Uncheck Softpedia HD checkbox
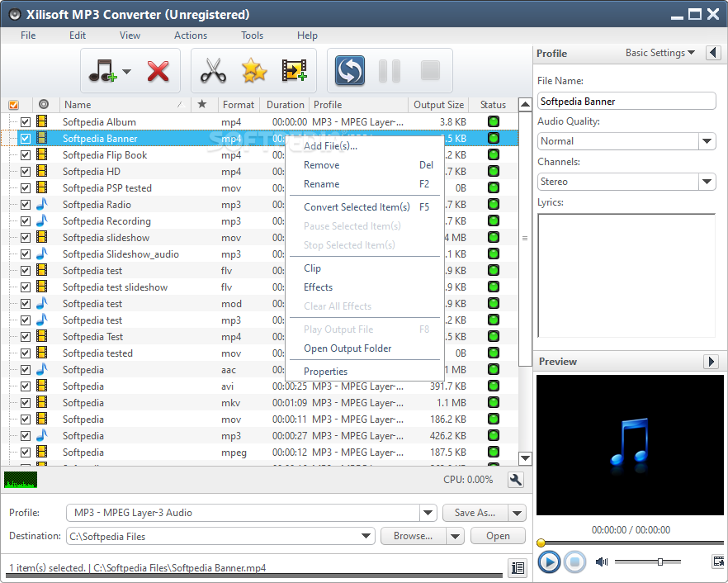728x583 pixels. click(x=26, y=172)
